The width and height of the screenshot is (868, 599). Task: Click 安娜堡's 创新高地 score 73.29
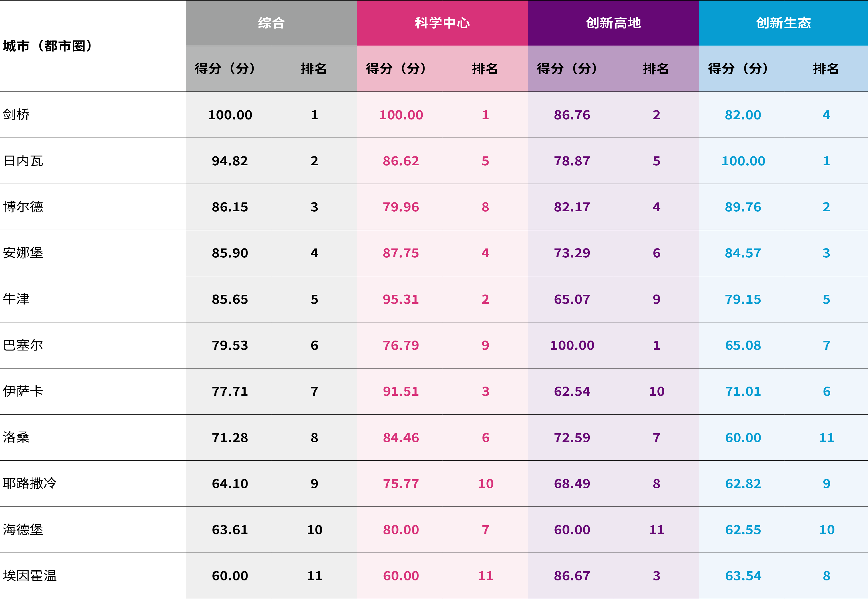point(572,253)
